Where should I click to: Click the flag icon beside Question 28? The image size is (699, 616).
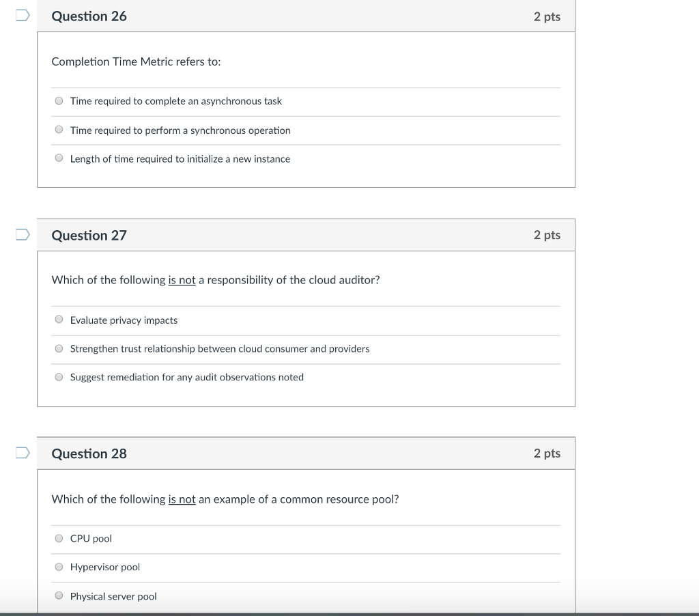(x=23, y=453)
